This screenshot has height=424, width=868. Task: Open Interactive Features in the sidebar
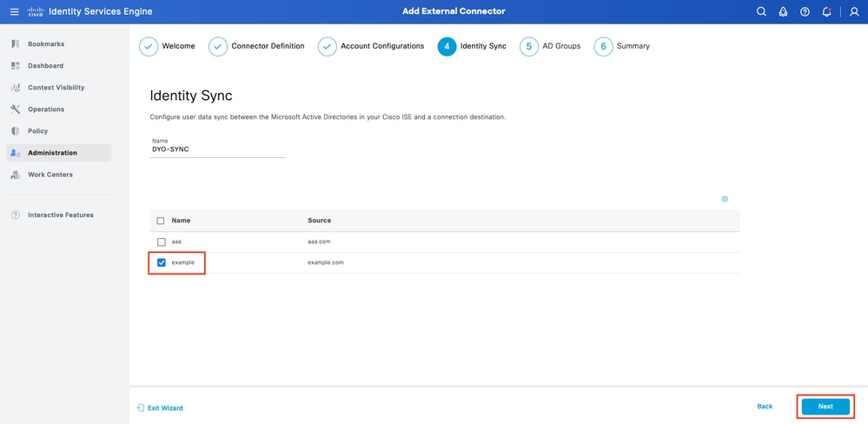(59, 215)
